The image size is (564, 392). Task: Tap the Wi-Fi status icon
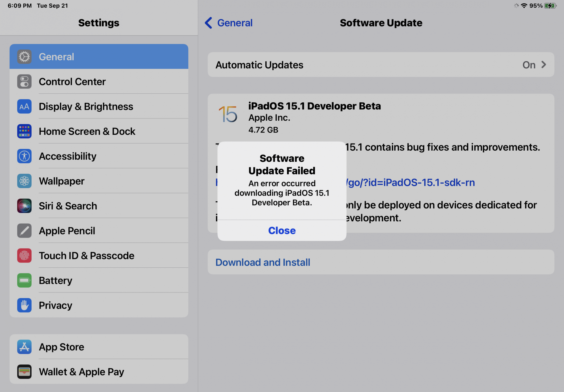click(524, 6)
